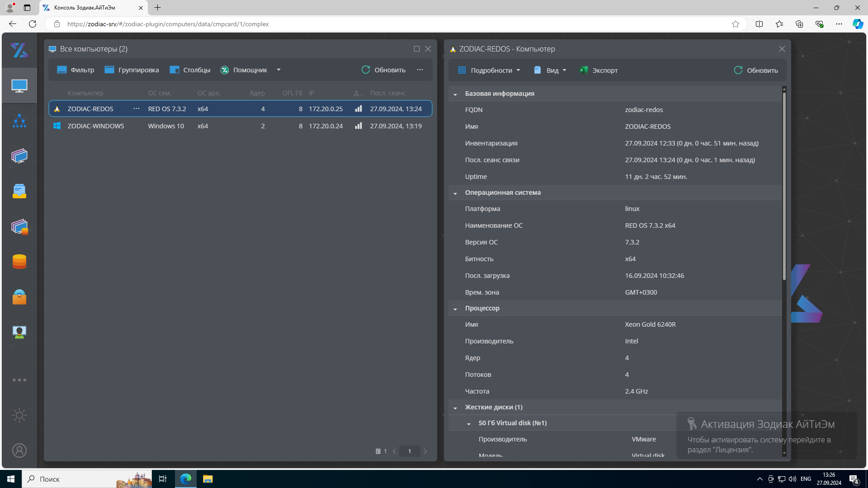Collapse the Операционная система section
This screenshot has height=488, width=868.
point(455,193)
